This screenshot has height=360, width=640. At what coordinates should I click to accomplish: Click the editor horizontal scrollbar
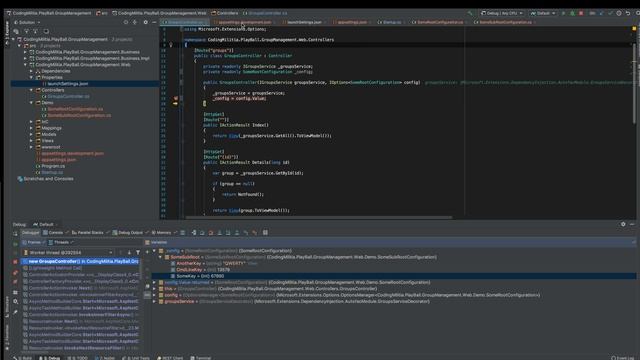coord(318,218)
